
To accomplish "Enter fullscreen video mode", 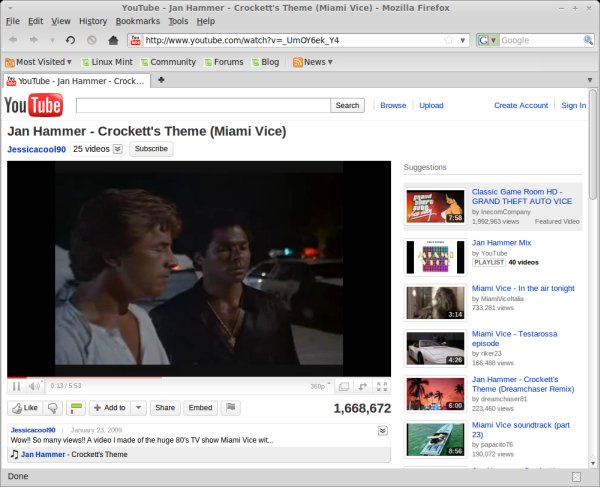I will [x=381, y=386].
